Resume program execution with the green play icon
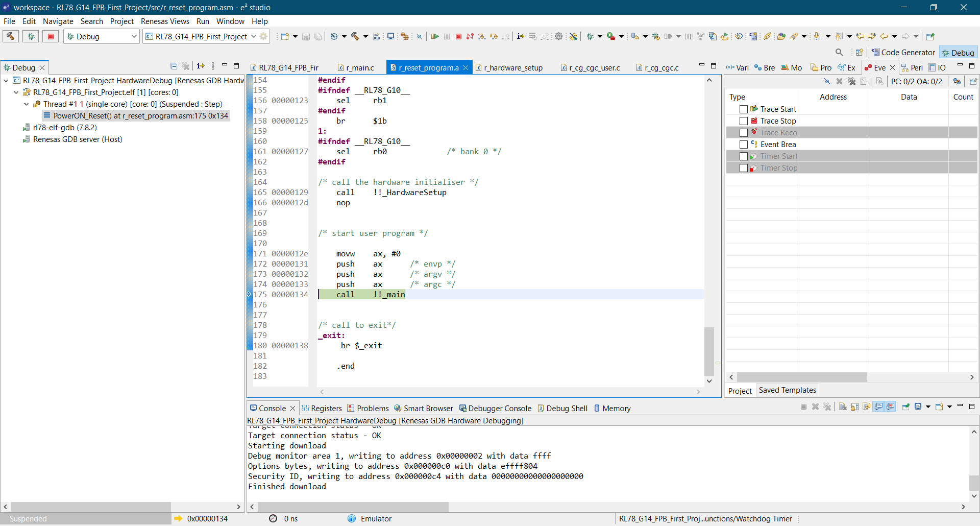 (x=435, y=36)
